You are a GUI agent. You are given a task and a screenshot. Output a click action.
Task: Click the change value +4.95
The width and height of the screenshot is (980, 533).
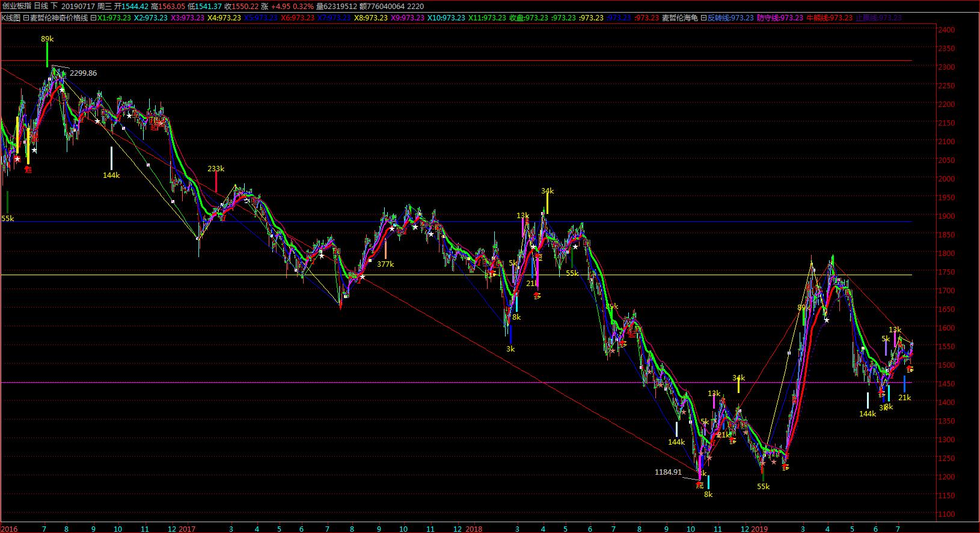coord(281,6)
